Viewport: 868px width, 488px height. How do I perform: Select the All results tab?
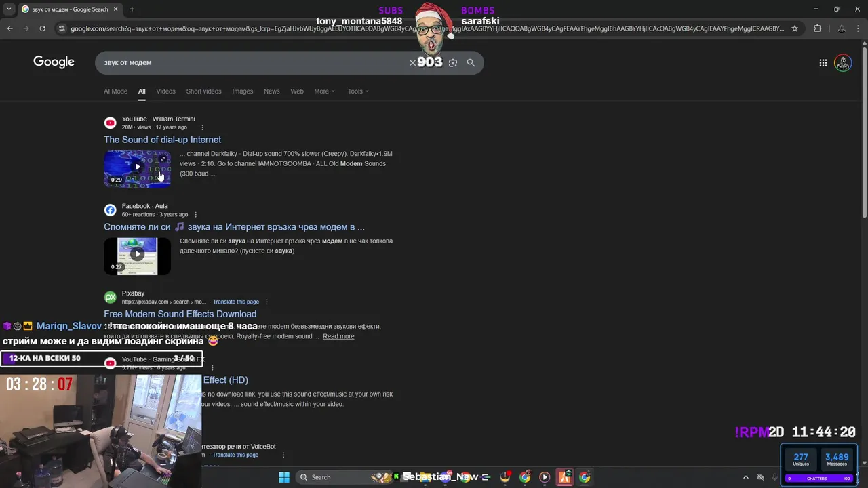(142, 91)
